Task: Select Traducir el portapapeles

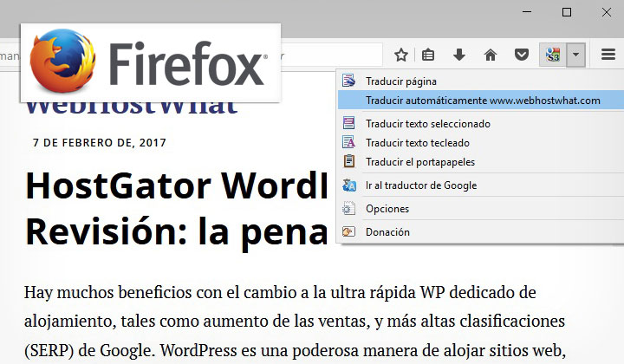Action: pos(481,162)
